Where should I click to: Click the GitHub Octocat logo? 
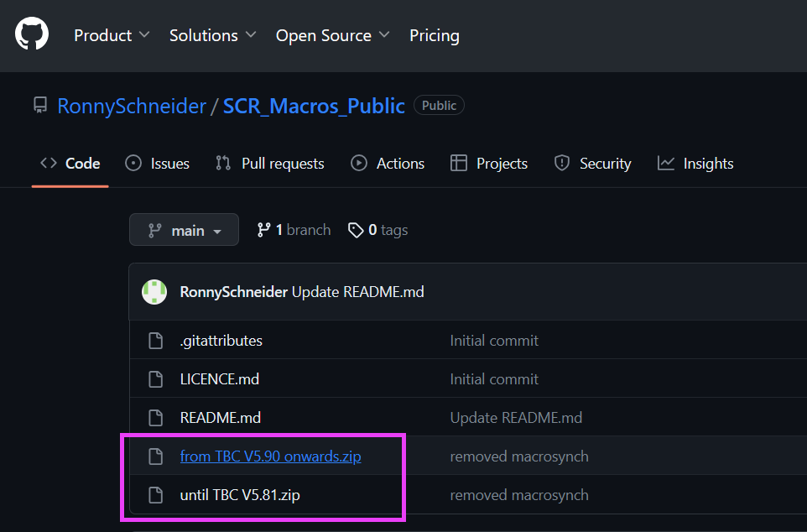click(x=32, y=34)
